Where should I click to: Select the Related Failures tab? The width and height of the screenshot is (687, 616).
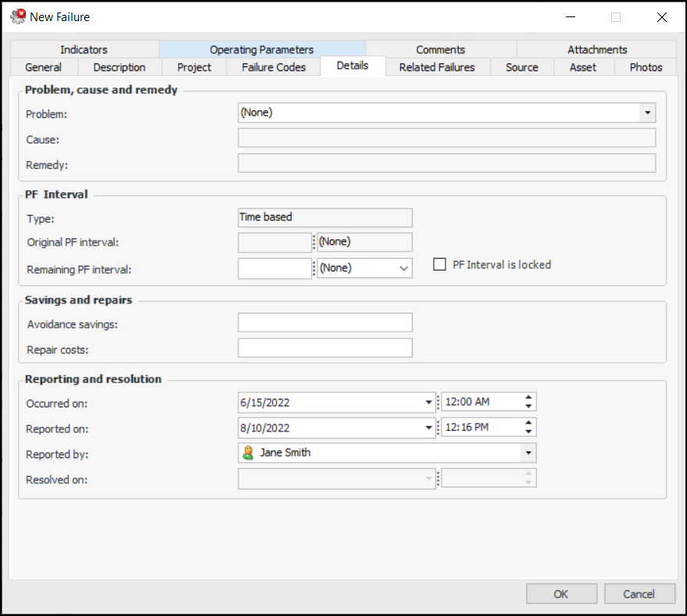coord(437,67)
